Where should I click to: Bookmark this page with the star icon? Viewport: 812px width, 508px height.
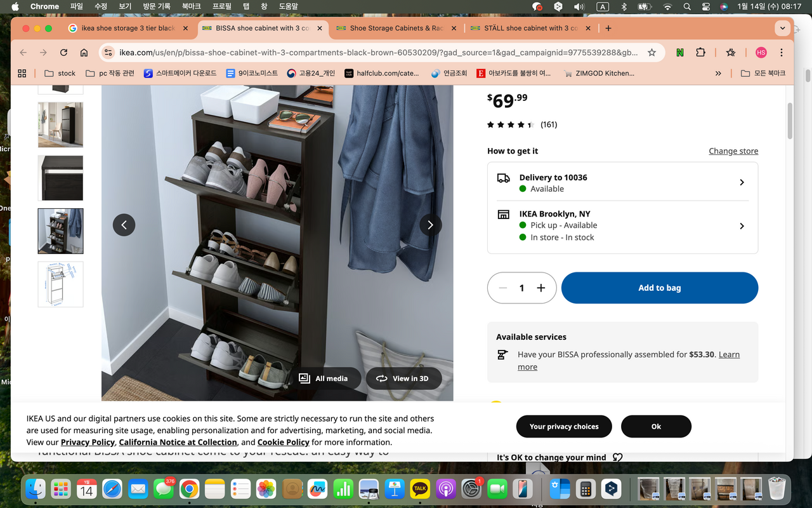[x=652, y=53]
